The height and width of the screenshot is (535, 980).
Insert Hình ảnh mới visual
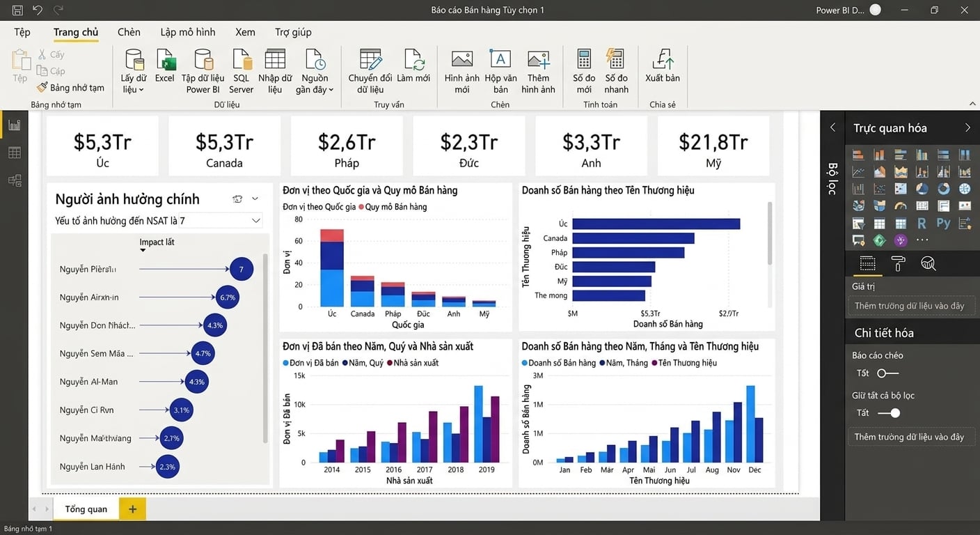[x=462, y=71]
